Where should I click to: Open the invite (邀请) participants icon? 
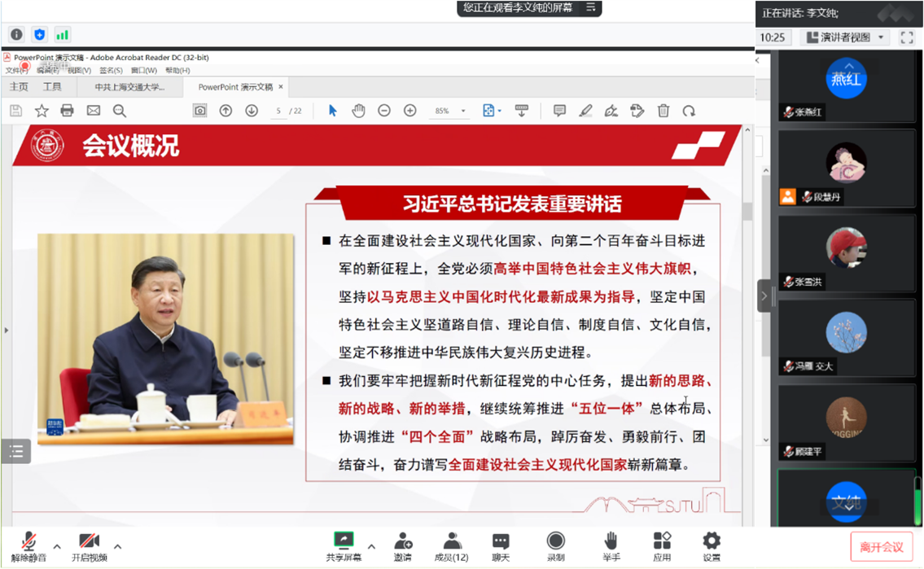[x=403, y=545]
